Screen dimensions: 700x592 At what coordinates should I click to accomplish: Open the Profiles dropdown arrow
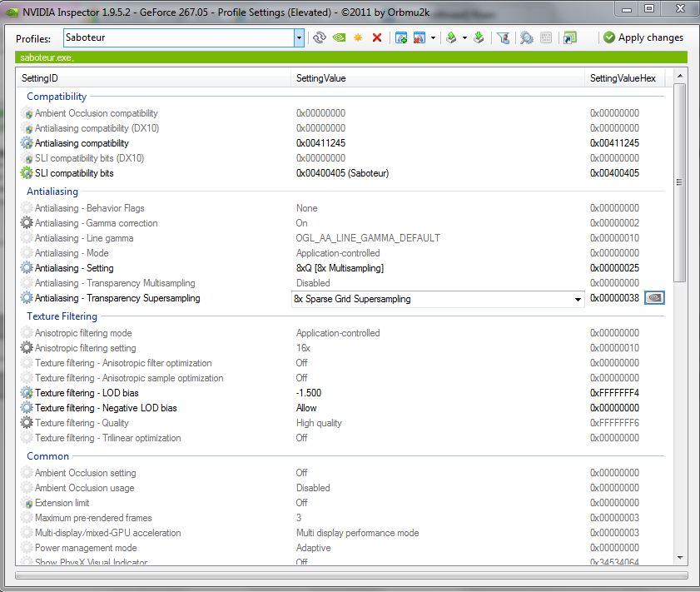(x=299, y=38)
